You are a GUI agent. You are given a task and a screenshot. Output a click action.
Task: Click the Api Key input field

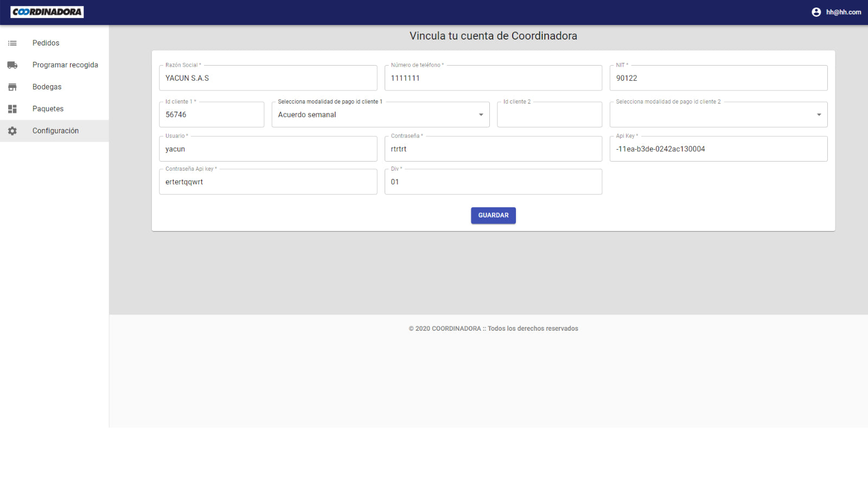(718, 149)
